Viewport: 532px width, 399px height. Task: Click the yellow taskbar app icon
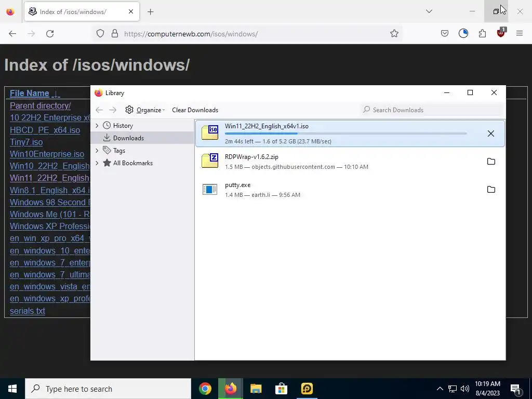point(307,389)
